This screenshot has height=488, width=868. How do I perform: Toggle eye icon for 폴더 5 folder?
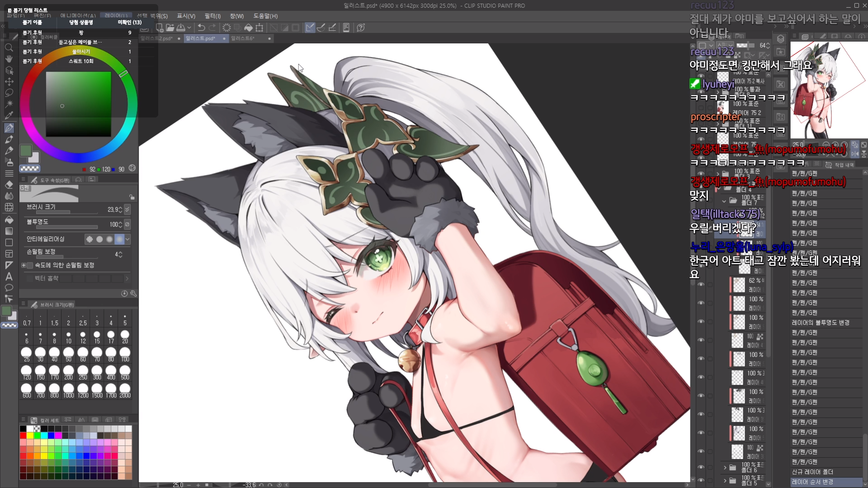(701, 480)
